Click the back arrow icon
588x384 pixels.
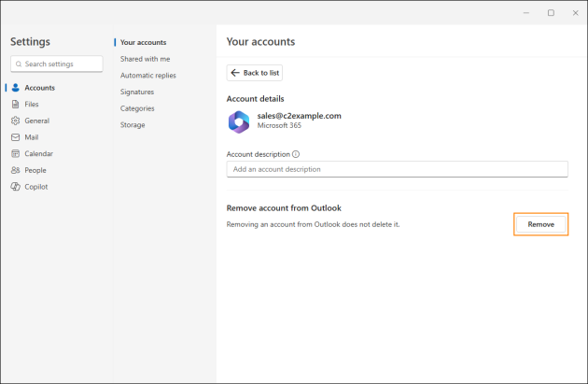click(235, 73)
